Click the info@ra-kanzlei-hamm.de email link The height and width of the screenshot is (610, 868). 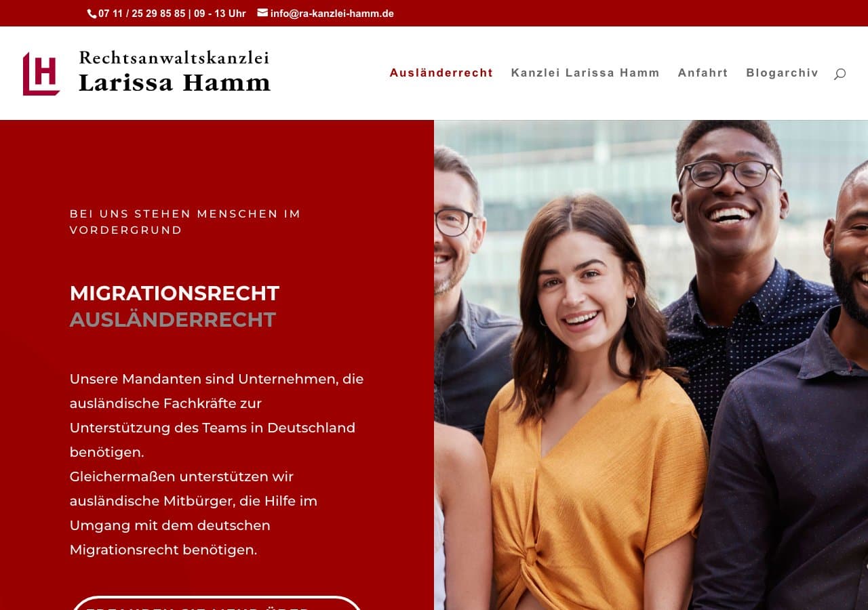pyautogui.click(x=332, y=14)
